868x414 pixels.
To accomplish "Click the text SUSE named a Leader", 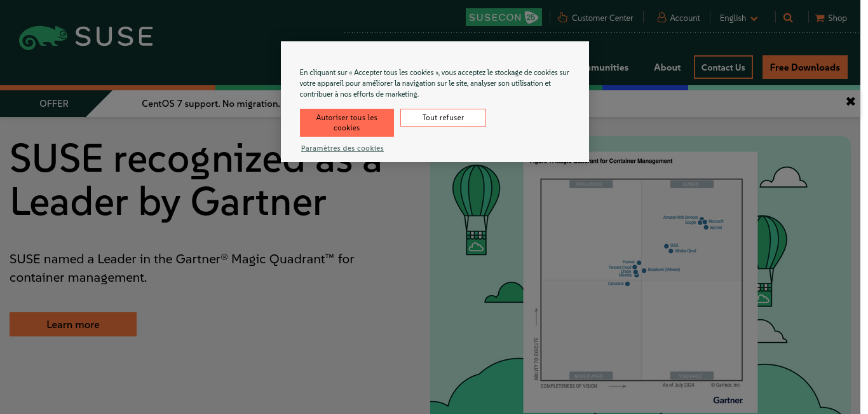I will (182, 268).
